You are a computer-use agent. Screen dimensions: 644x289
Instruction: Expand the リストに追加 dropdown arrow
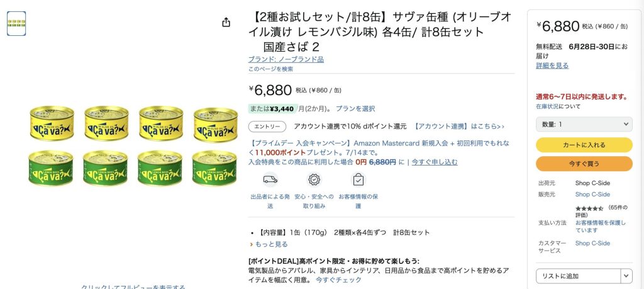coord(626,276)
